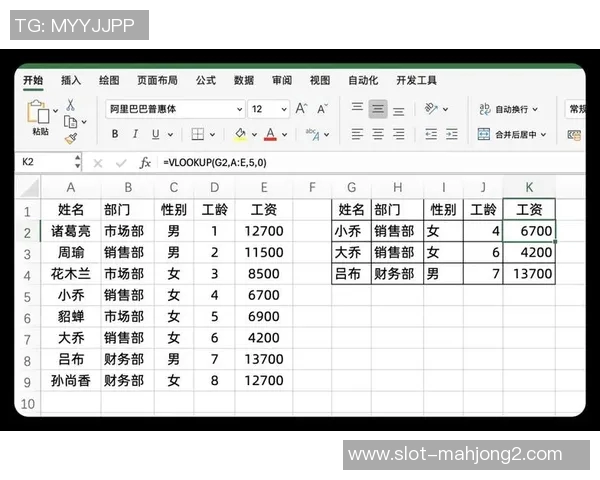Viewport: 600px width, 480px height.
Task: Click the text Orientation icon
Action: (431, 109)
